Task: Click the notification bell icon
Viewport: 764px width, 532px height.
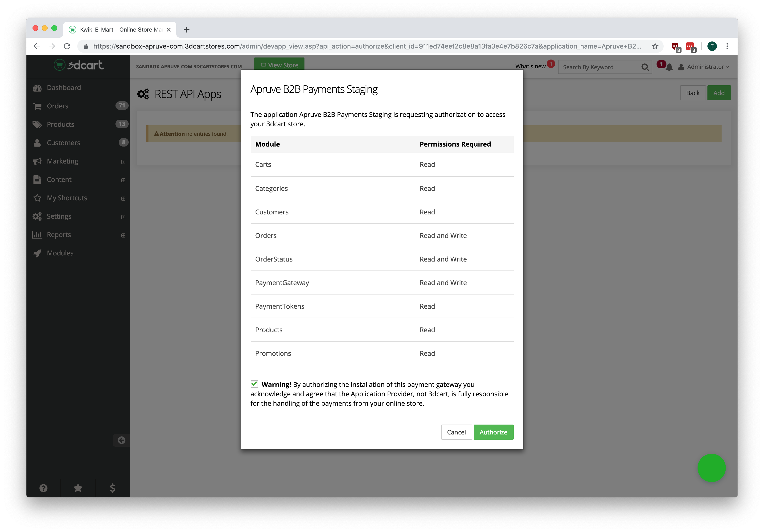Action: (x=669, y=68)
